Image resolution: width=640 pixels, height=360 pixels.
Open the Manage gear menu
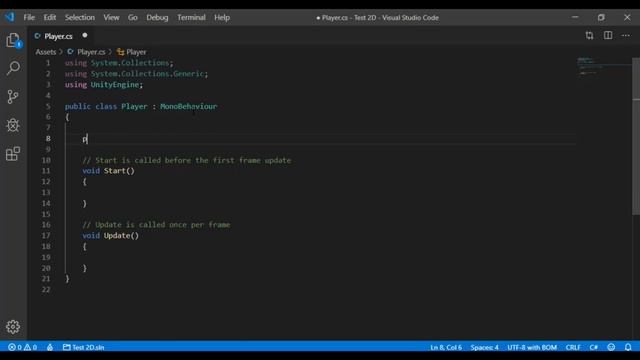pyautogui.click(x=13, y=327)
